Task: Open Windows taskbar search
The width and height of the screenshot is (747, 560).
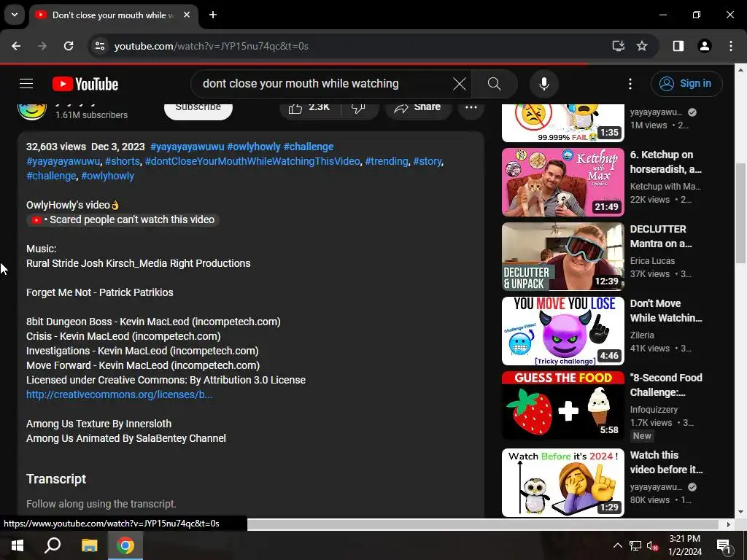Action: point(53,545)
